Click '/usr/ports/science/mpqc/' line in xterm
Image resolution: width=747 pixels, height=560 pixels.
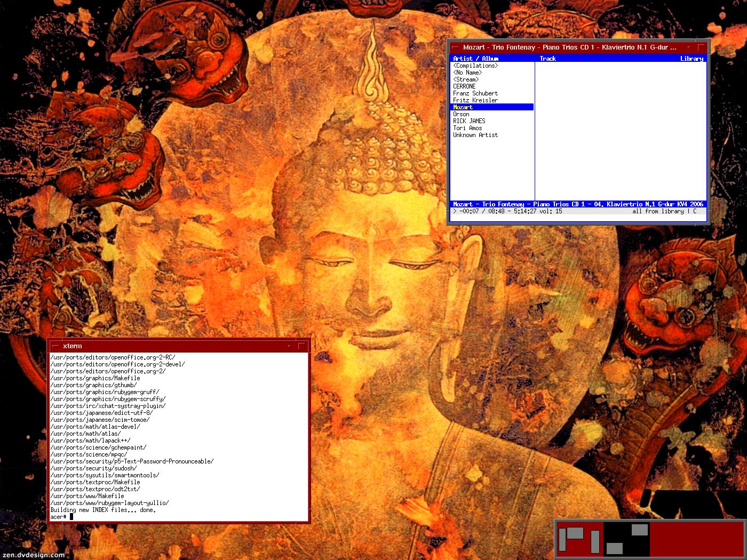coord(89,454)
